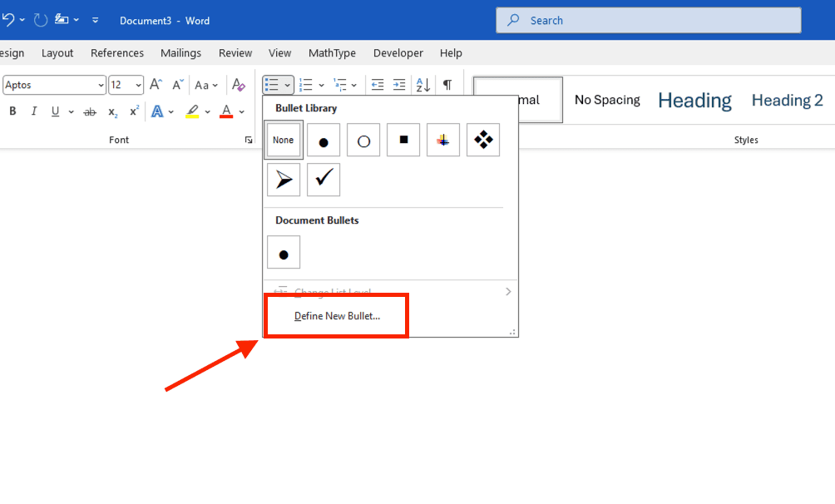Apply the yellow text highlight color
Screen dimensions: 835x504
192,111
